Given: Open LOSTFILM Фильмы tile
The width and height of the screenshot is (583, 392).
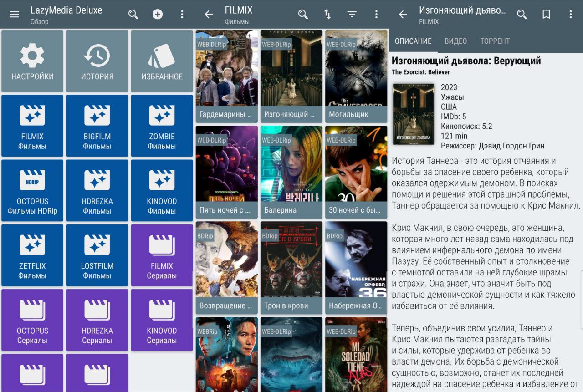Looking at the screenshot, I should [x=97, y=255].
